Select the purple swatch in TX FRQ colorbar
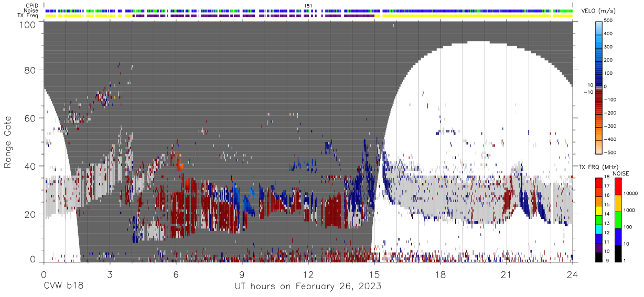The height and width of the screenshot is (297, 644). point(598,247)
